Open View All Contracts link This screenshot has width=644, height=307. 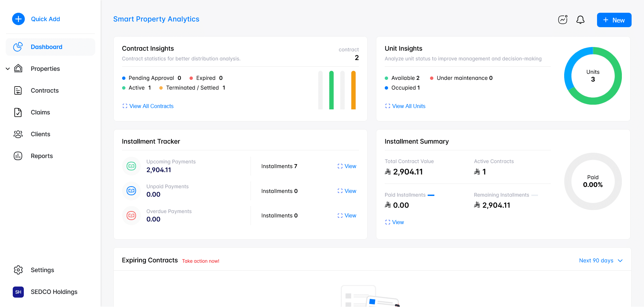pos(151,106)
